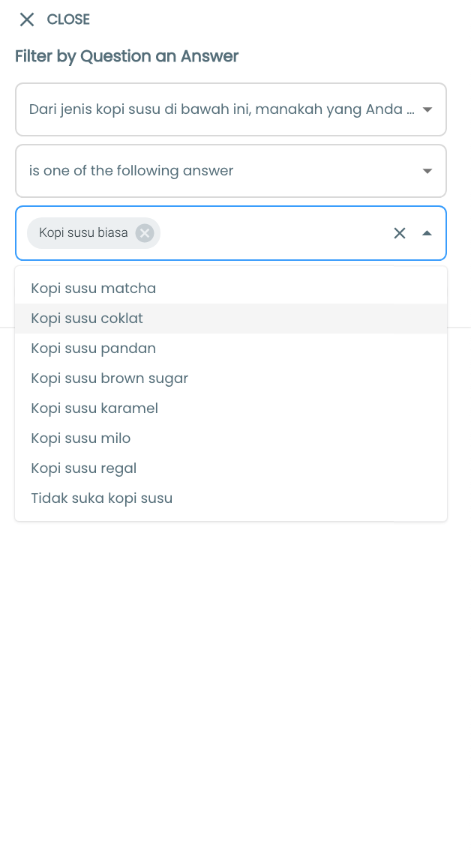Remove the Kopi susu biasa chip

tap(145, 233)
